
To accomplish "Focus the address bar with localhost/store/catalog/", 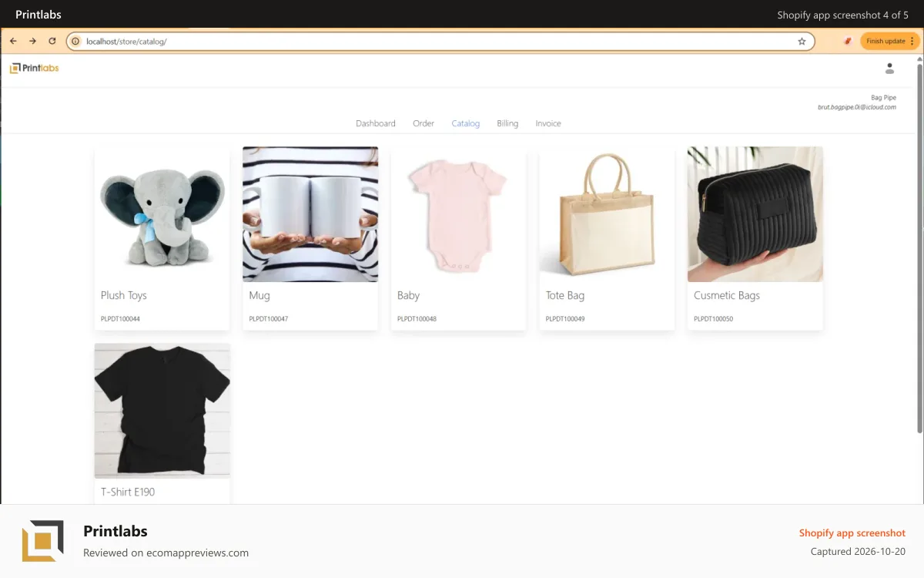I will pos(440,42).
